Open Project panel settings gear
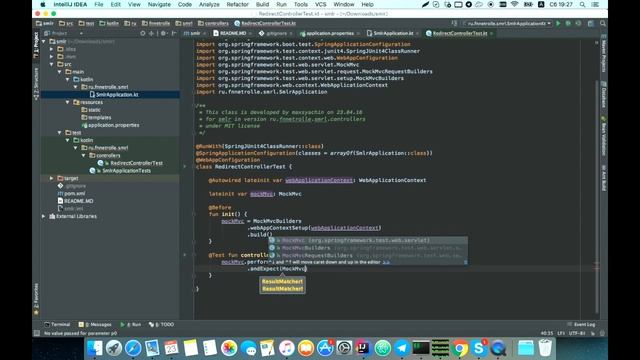 pos(163,33)
